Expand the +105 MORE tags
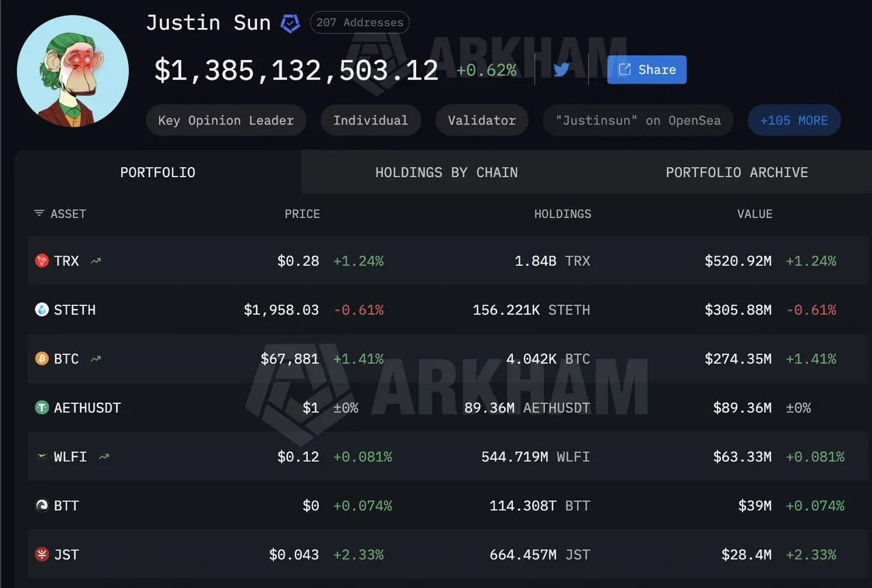This screenshot has width=872, height=588. [794, 119]
